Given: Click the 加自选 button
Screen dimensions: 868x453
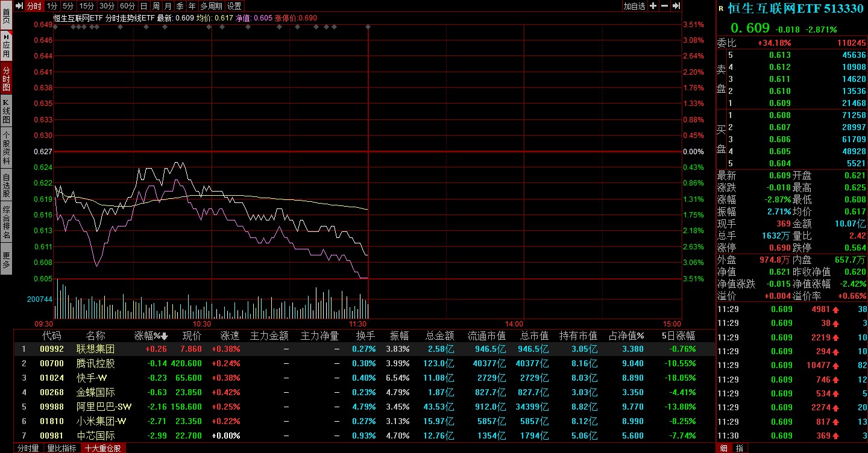Looking at the screenshot, I should (x=634, y=6).
